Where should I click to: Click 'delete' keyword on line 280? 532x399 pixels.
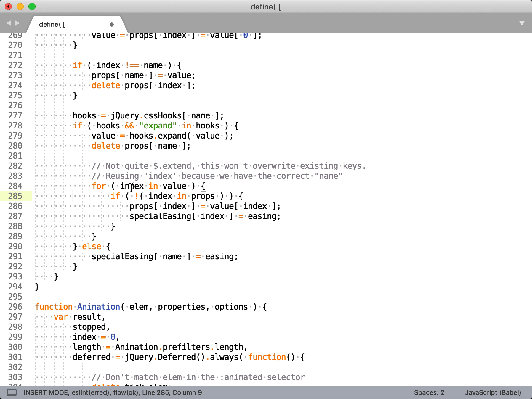(x=106, y=146)
